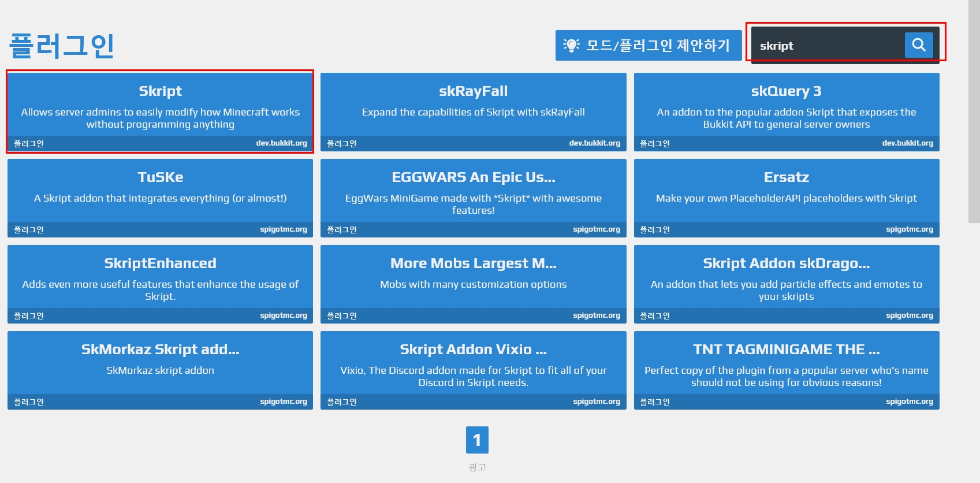
Task: Click dev.bukkit.org label on skQuery 3 card
Action: pyautogui.click(x=908, y=143)
